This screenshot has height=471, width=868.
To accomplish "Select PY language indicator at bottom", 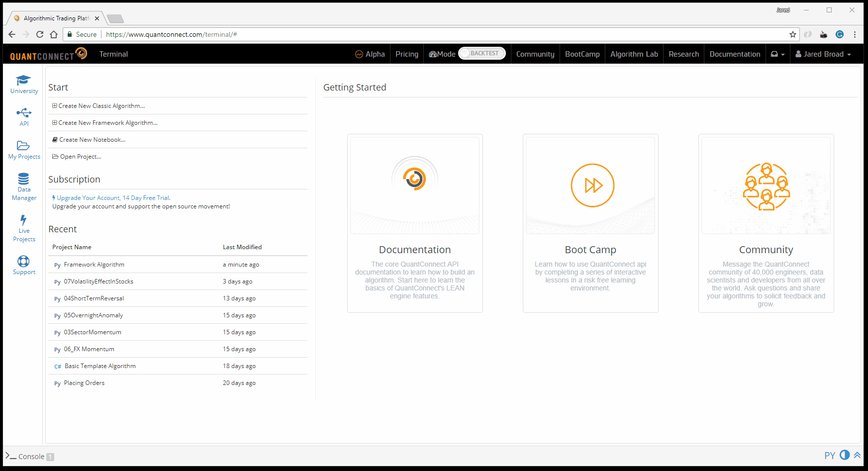I will [x=830, y=456].
